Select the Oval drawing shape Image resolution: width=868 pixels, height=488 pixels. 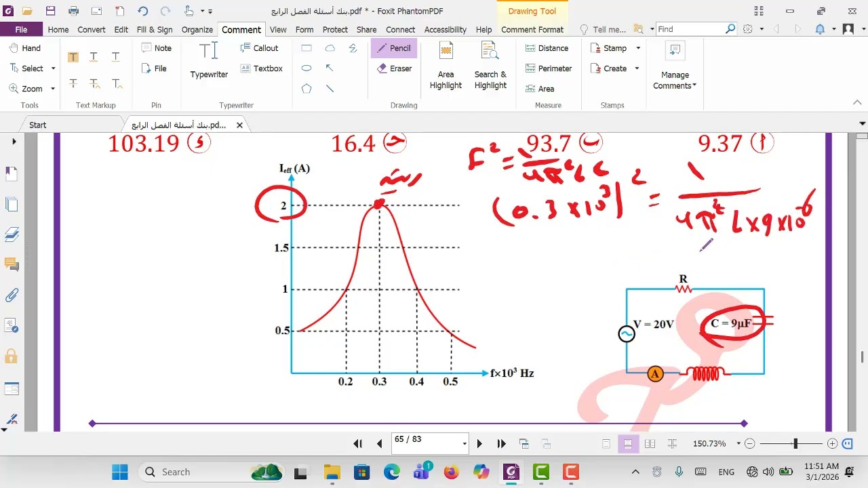click(x=307, y=68)
